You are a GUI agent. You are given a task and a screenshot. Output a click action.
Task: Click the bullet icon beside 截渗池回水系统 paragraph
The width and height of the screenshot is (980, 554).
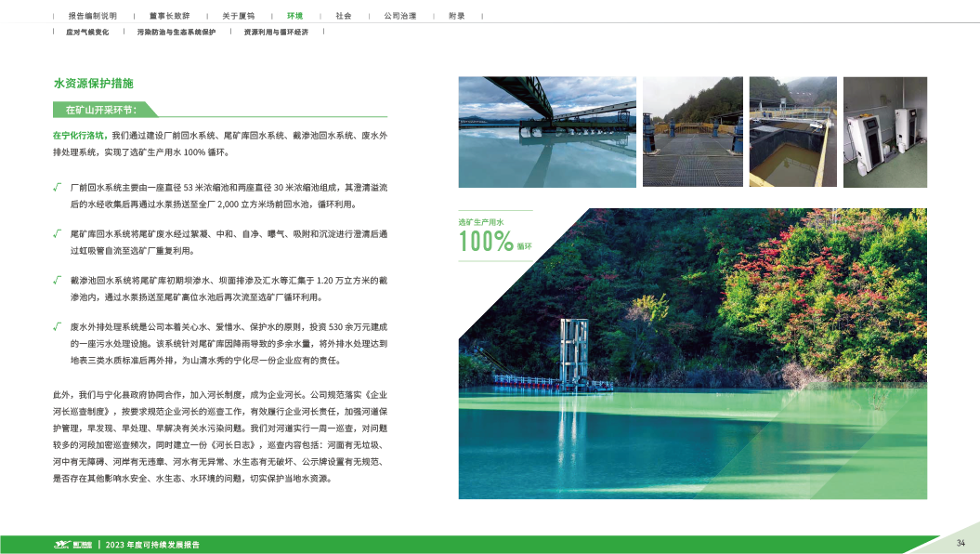(x=58, y=279)
